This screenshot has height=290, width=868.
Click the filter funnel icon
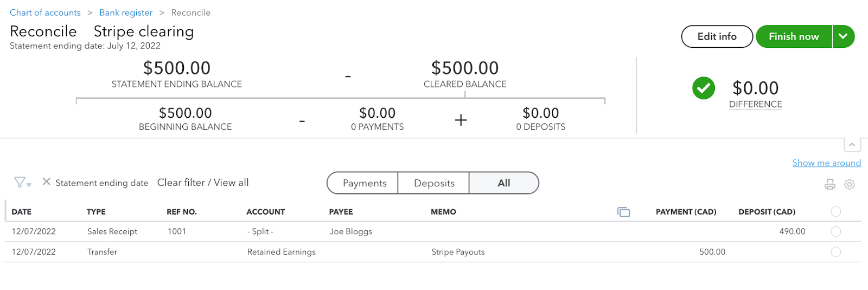21,182
